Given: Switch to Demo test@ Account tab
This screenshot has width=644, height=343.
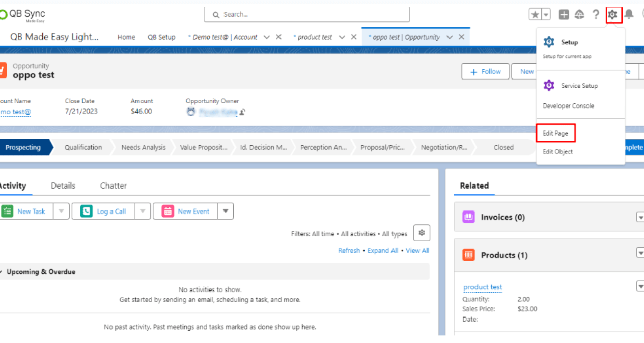Looking at the screenshot, I should tap(222, 37).
